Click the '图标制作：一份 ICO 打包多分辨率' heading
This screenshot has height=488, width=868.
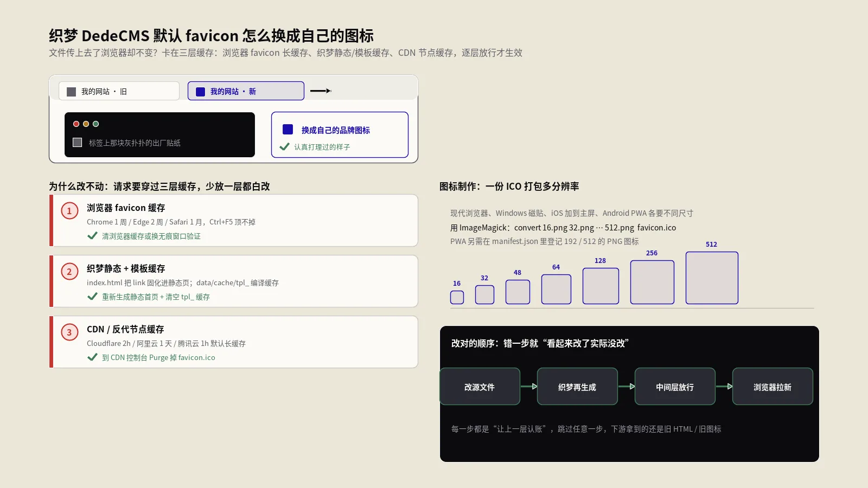509,187
